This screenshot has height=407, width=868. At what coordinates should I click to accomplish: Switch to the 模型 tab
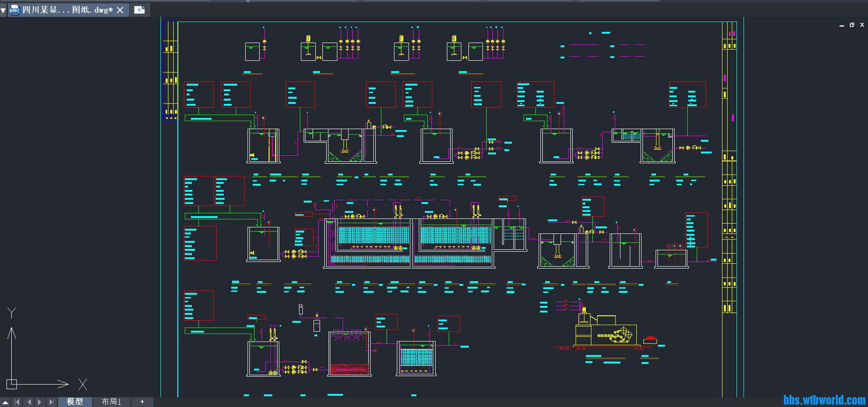point(75,402)
